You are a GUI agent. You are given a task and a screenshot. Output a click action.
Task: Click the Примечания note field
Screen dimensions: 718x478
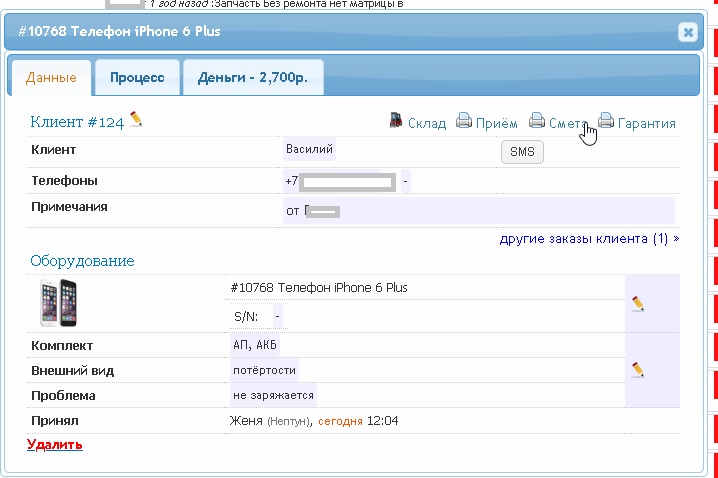478,211
